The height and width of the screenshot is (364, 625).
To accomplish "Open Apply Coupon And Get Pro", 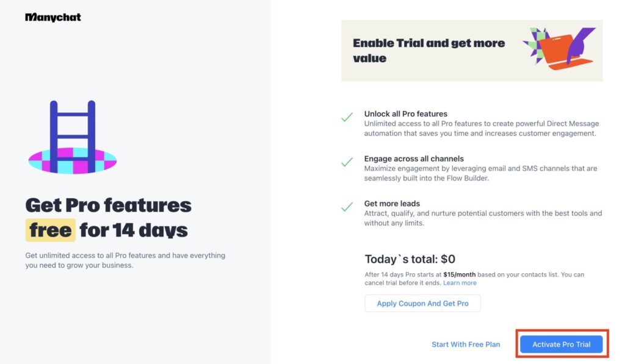I will 422,304.
